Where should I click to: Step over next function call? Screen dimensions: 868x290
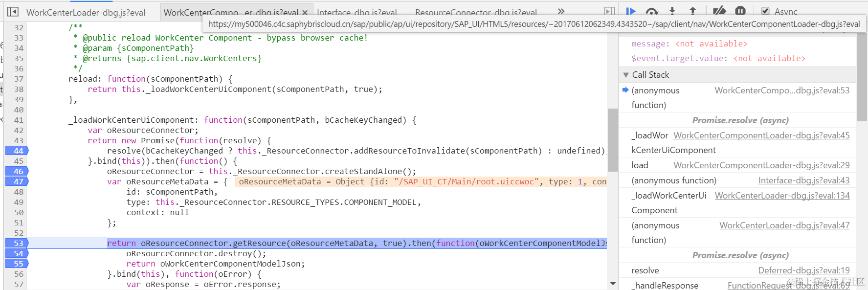pyautogui.click(x=652, y=11)
